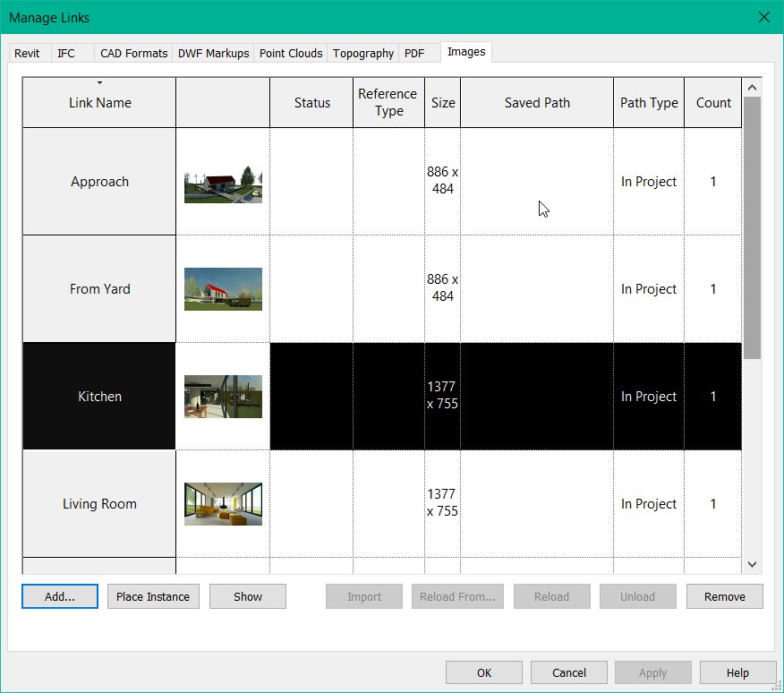Confirm with the OK button

click(484, 672)
